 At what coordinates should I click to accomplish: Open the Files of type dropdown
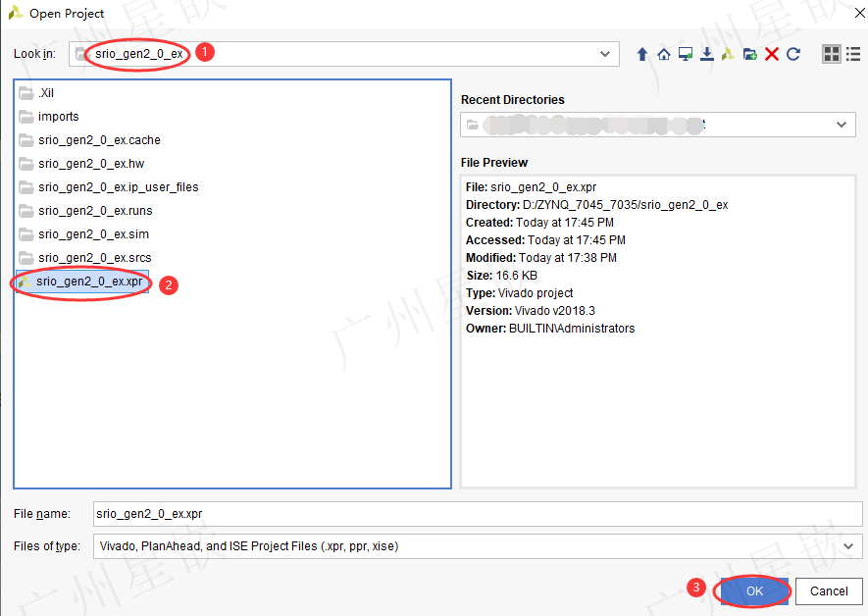(x=848, y=546)
